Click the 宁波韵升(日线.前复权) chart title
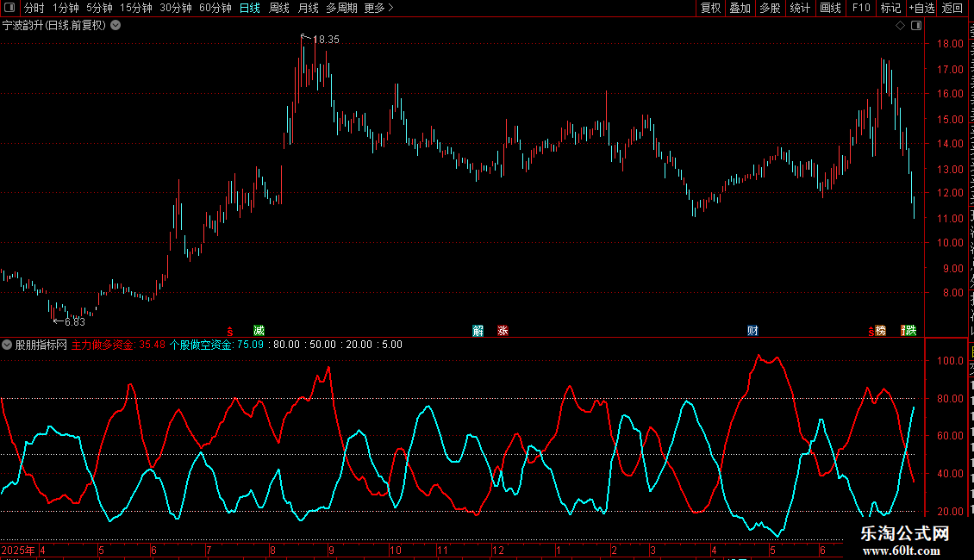Screen dimensions: 974x560 (x=54, y=26)
